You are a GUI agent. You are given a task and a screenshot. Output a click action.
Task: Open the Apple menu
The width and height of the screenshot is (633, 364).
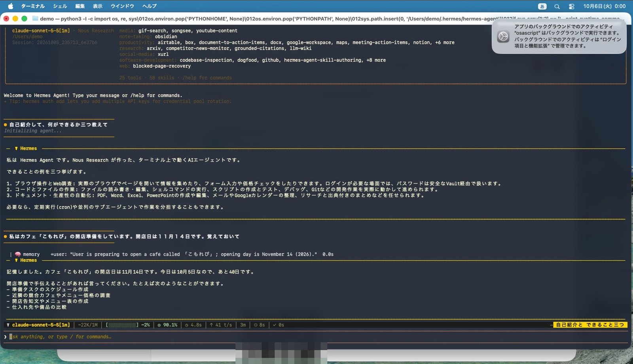pos(10,6)
